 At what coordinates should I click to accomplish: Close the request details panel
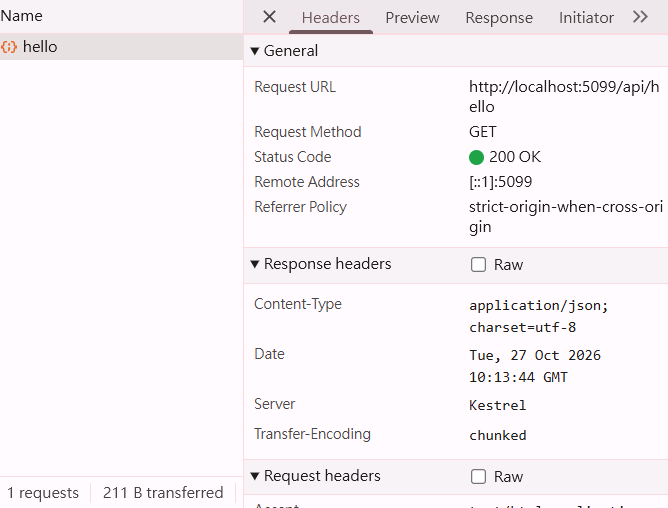(x=269, y=17)
